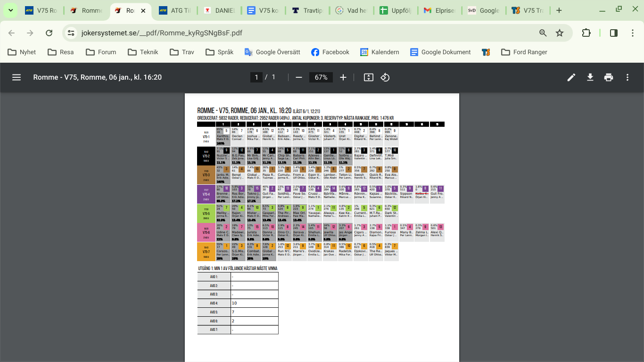
Task: Open the PDF viewer sidebar menu icon
Action: [x=17, y=77]
